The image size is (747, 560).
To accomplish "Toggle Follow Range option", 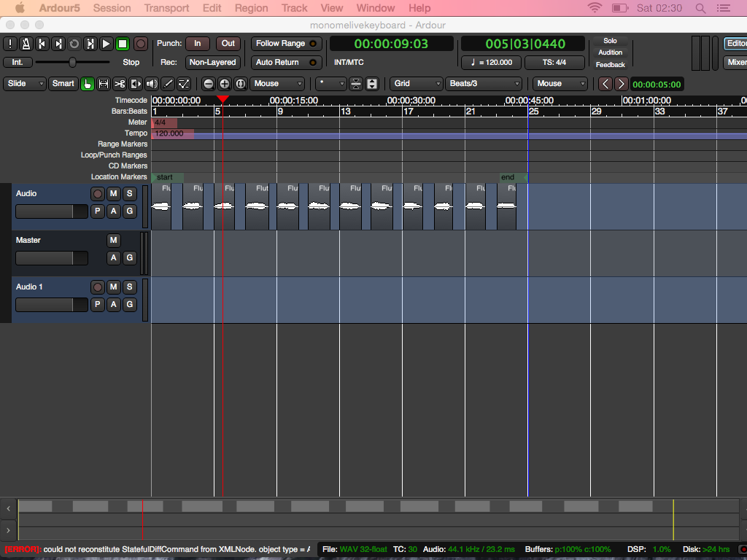I will click(286, 43).
